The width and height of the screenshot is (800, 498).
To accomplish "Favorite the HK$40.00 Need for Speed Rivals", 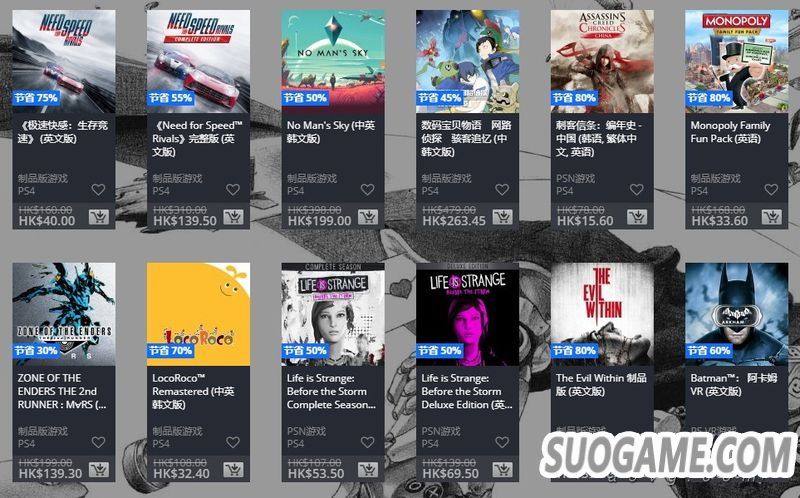I will [x=98, y=189].
